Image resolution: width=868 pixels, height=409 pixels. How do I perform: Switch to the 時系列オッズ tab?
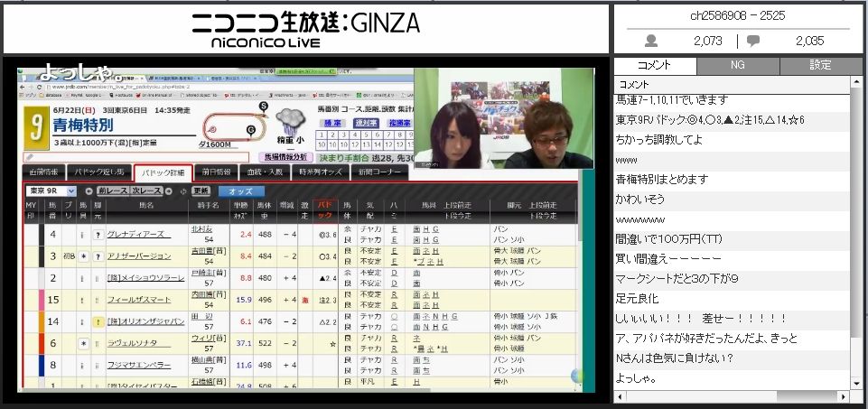(x=321, y=172)
